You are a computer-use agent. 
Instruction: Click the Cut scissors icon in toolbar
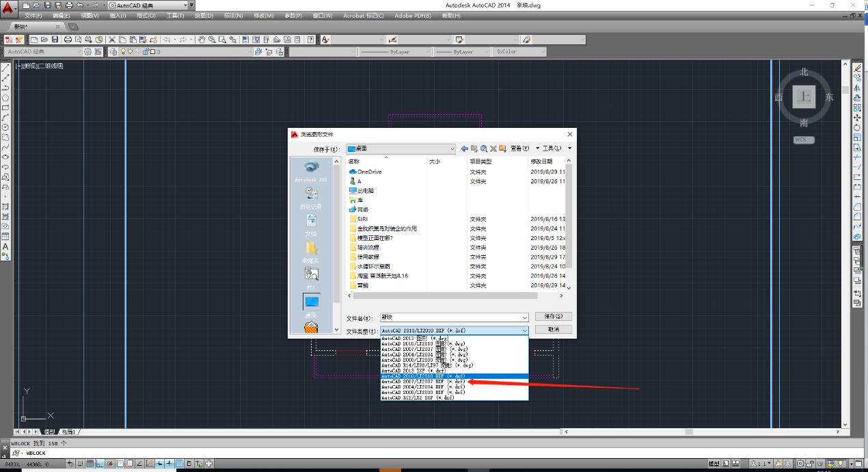pos(113,40)
